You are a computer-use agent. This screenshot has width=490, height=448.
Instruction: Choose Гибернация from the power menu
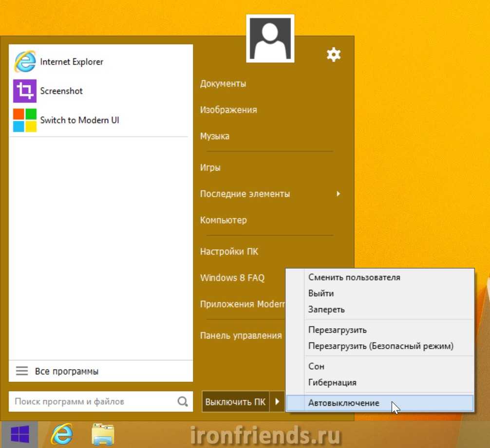tap(332, 382)
